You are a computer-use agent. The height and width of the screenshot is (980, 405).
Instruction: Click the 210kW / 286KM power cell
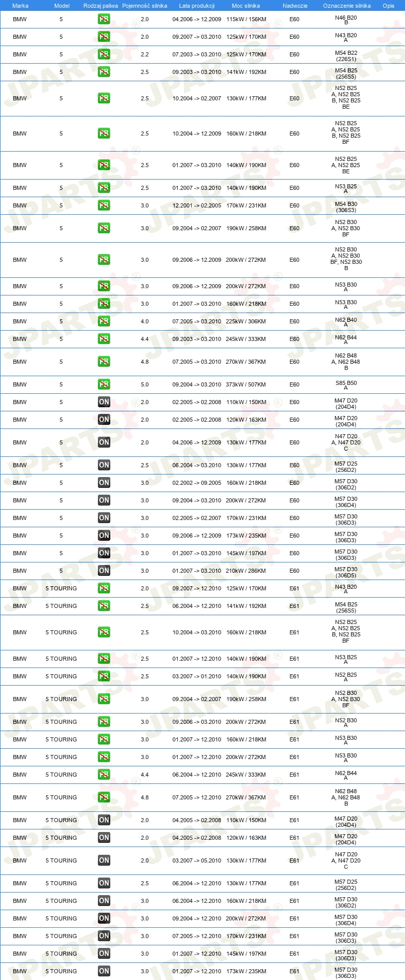click(x=246, y=571)
